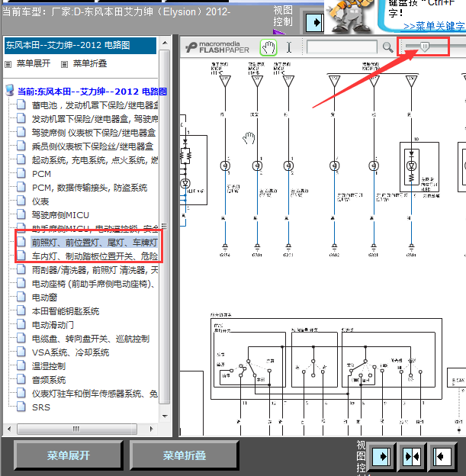Screen dimensions: 466x476
Task: Select 前照灯、前位置灯、尾灯、车牌灯 item
Action: pyautogui.click(x=95, y=243)
